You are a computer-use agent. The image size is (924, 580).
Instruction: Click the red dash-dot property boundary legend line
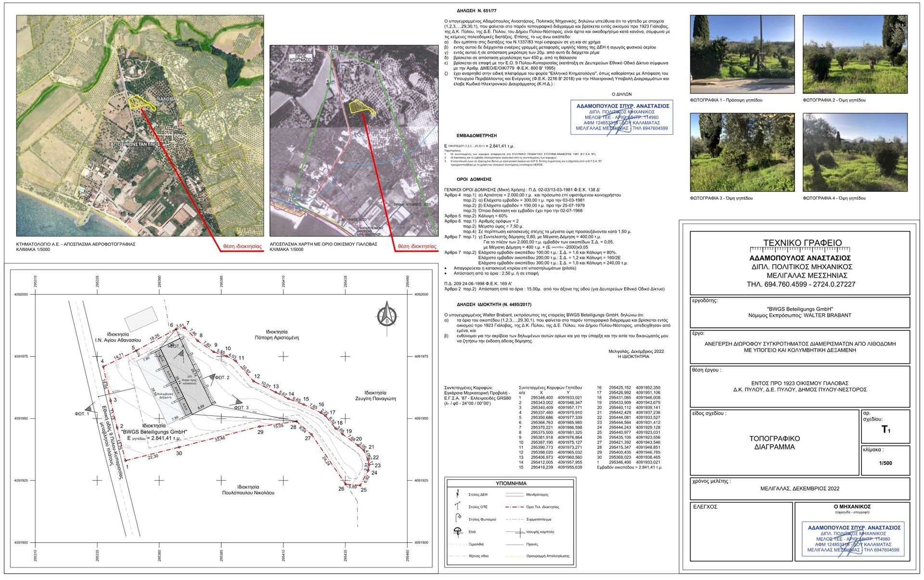click(x=514, y=507)
